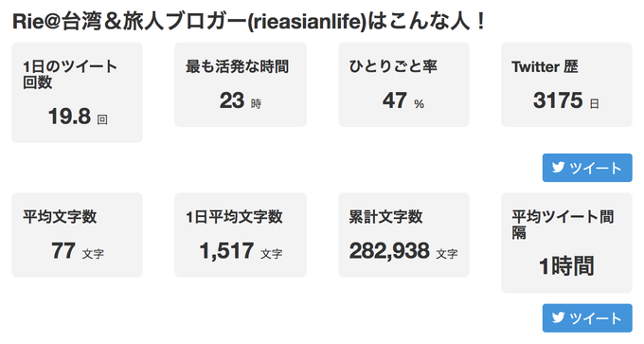Click the 77 文字 average characters value
The image size is (644, 344).
(x=78, y=251)
